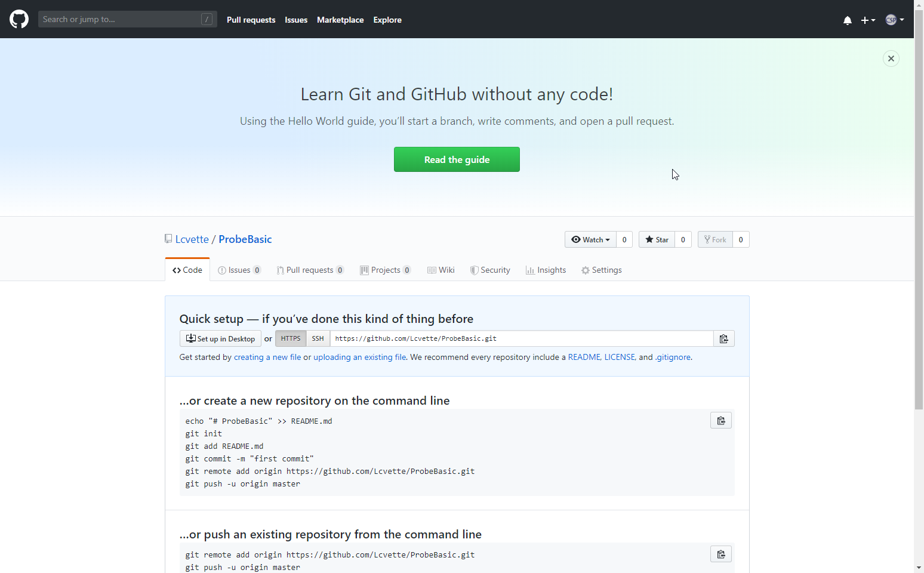Dismiss the Learn Git banner

pos(891,58)
